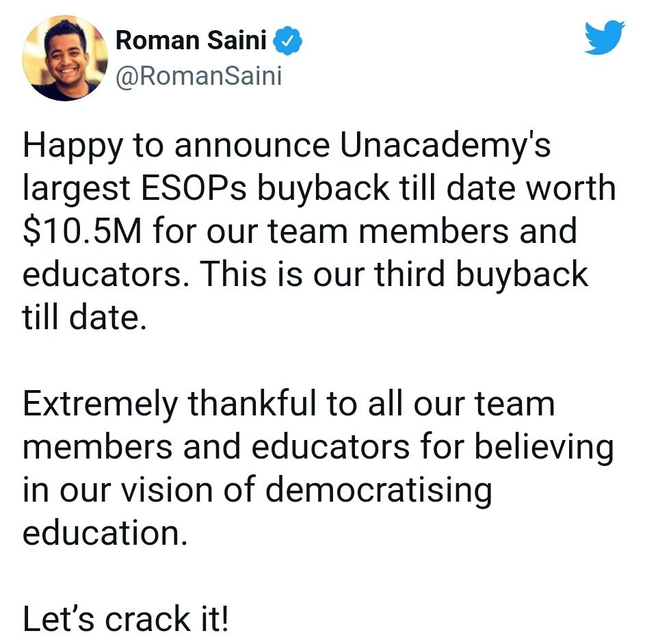The width and height of the screenshot is (645, 644).
Task: Click the "$10.5M" amount in the tweet
Action: click(x=82, y=231)
